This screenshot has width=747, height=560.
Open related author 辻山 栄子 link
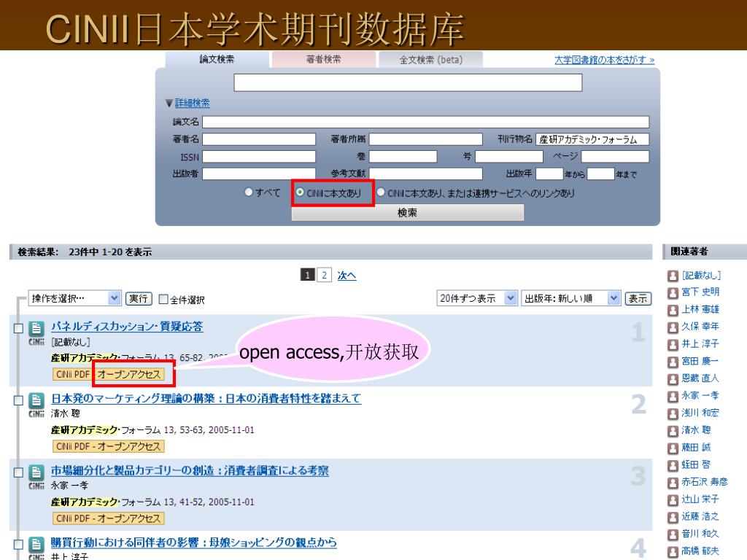coord(700,499)
